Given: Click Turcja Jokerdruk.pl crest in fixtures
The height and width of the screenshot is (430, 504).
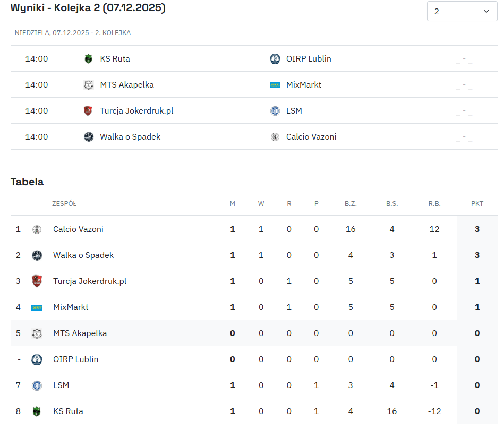Looking at the screenshot, I should point(89,111).
